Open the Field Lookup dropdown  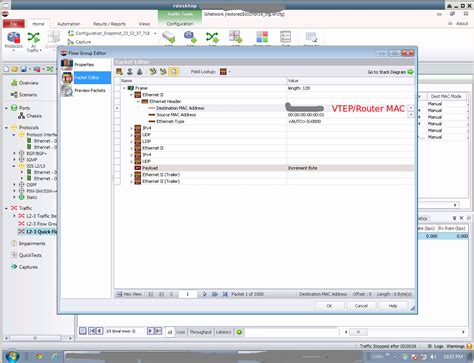(230, 72)
